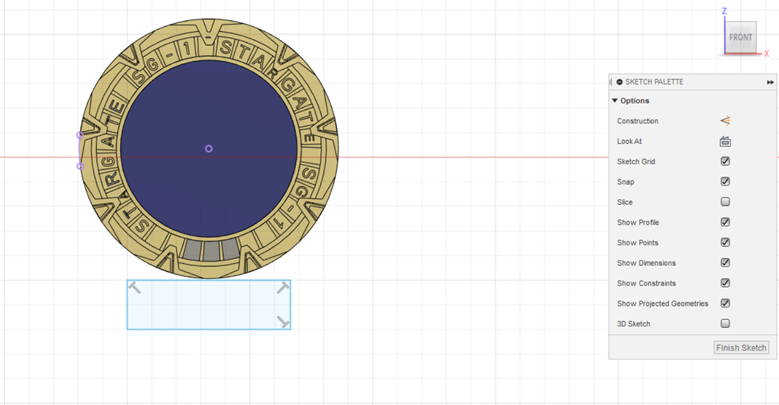The image size is (779, 405).
Task: Select the center point of the Stargate
Action: pyautogui.click(x=209, y=149)
